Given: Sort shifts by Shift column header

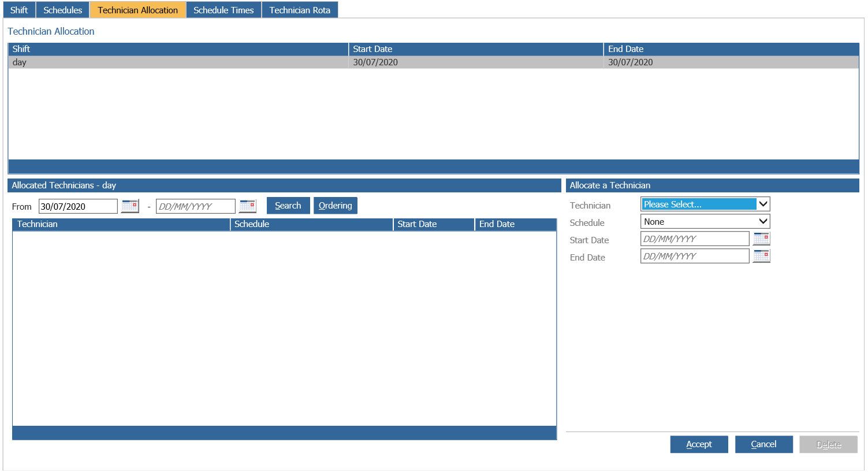Looking at the screenshot, I should [178, 49].
